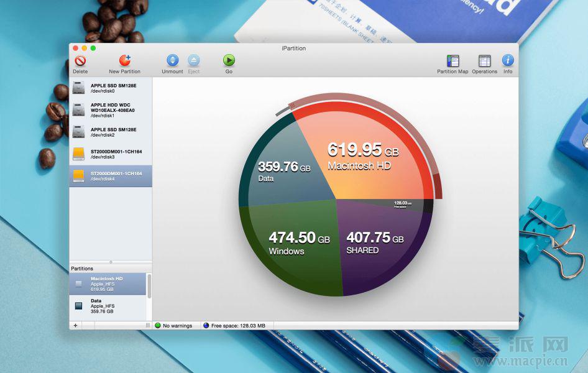The height and width of the screenshot is (373, 588).
Task: Select the Data partition in Partitions list
Action: (x=109, y=305)
